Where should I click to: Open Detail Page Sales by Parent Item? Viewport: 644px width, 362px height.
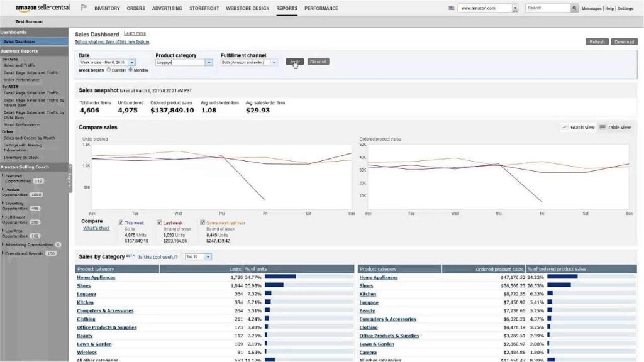tap(34, 102)
